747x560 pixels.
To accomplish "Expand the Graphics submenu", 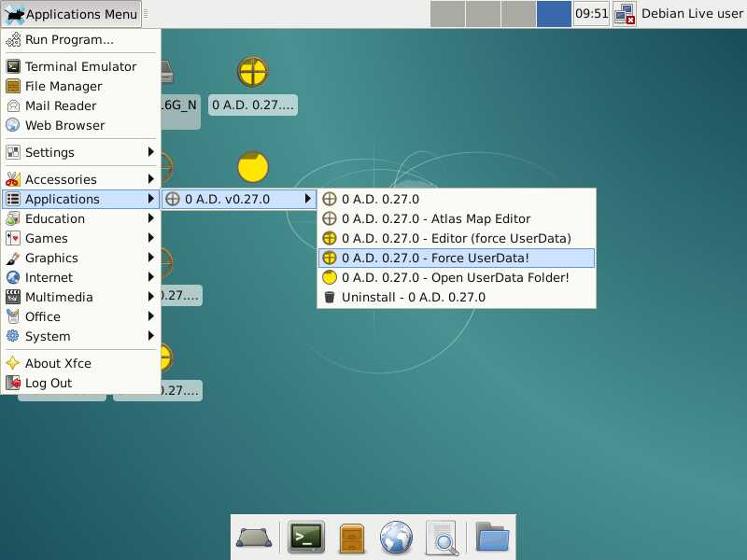I will tap(80, 258).
